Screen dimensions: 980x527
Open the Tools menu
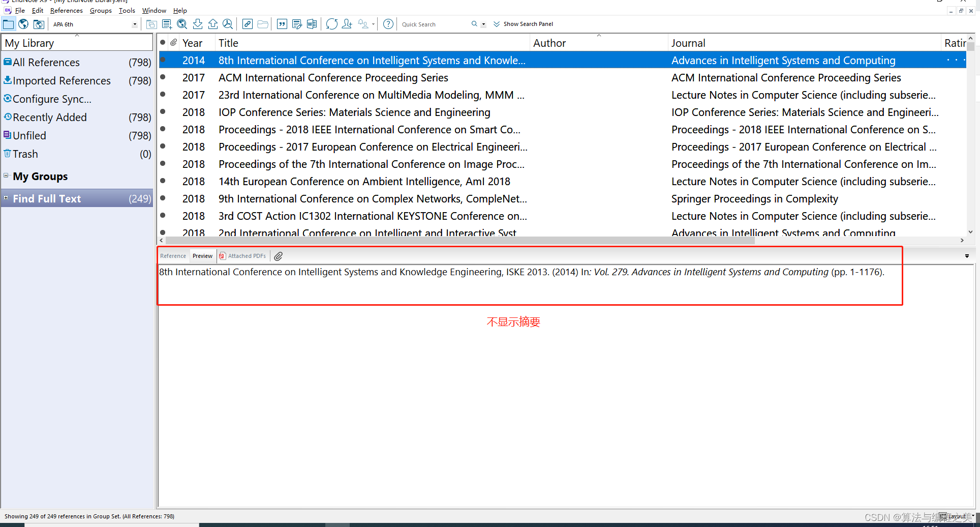pos(127,10)
